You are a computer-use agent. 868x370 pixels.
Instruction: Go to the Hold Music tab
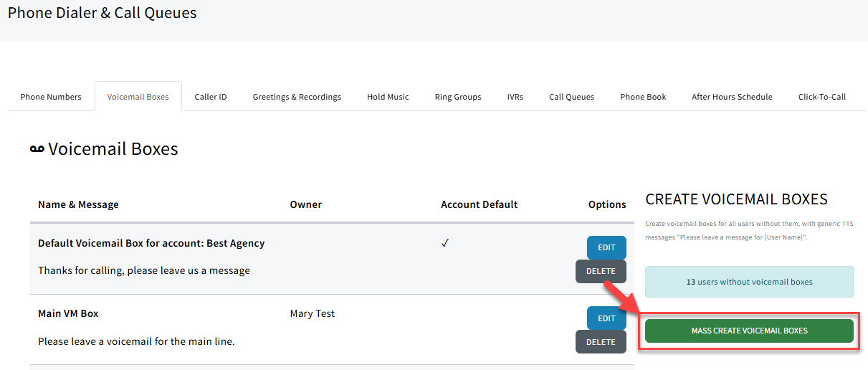pos(388,97)
